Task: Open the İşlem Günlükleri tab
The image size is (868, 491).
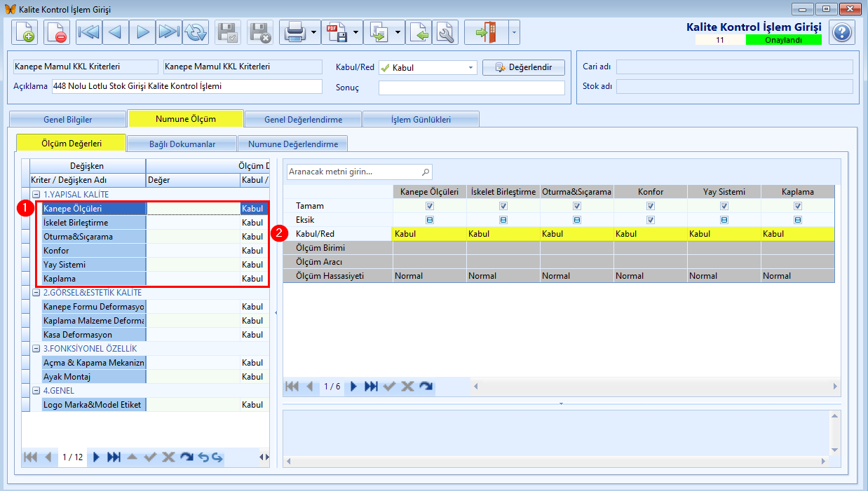Action: pyautogui.click(x=421, y=119)
